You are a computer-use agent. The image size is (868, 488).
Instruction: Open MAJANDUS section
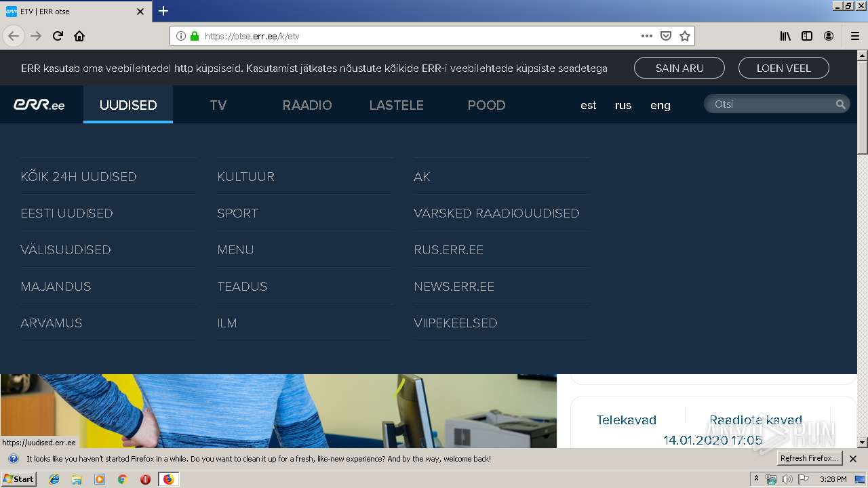(56, 286)
